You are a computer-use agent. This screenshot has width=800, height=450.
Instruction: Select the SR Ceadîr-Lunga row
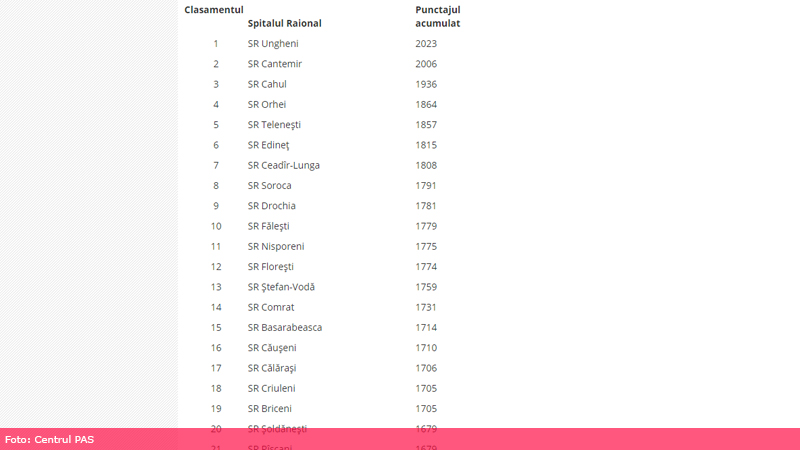click(x=284, y=165)
